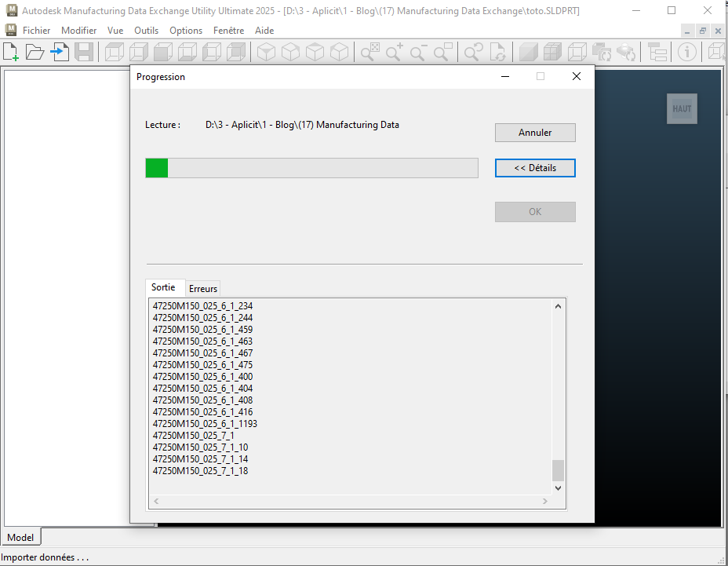Click the output list scroll up arrow
Image resolution: width=728 pixels, height=566 pixels.
point(559,306)
